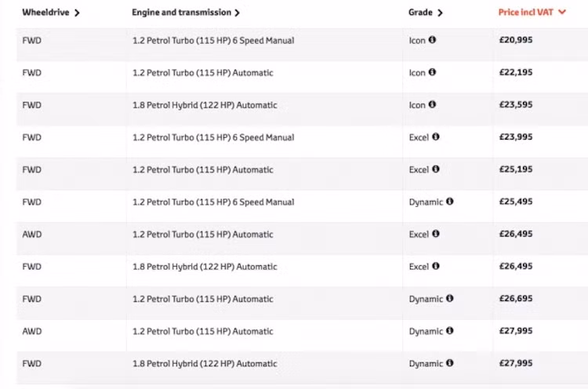
Task: Click AWD cell in the £27,995 row
Action: pos(32,332)
